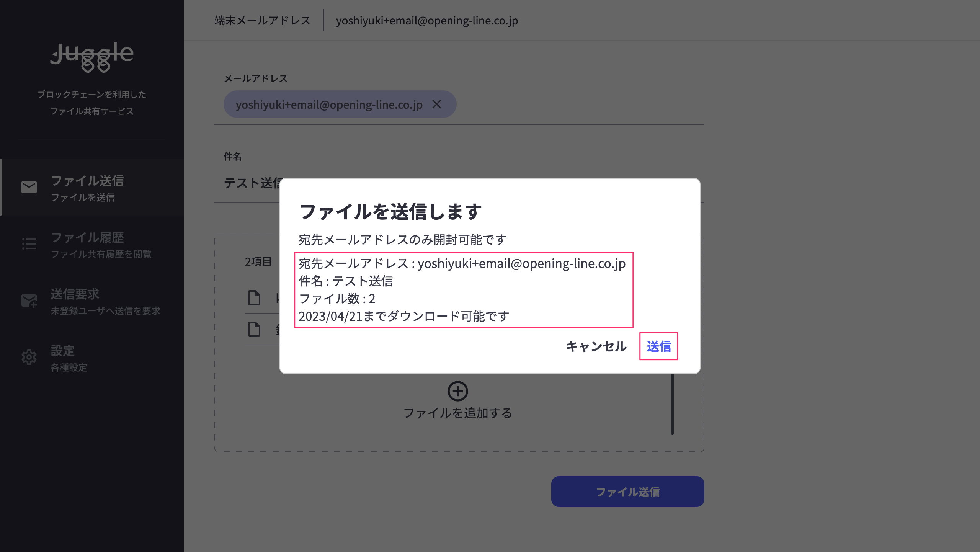Click the second attached file document icon
Image resolution: width=980 pixels, height=552 pixels.
[x=254, y=329]
